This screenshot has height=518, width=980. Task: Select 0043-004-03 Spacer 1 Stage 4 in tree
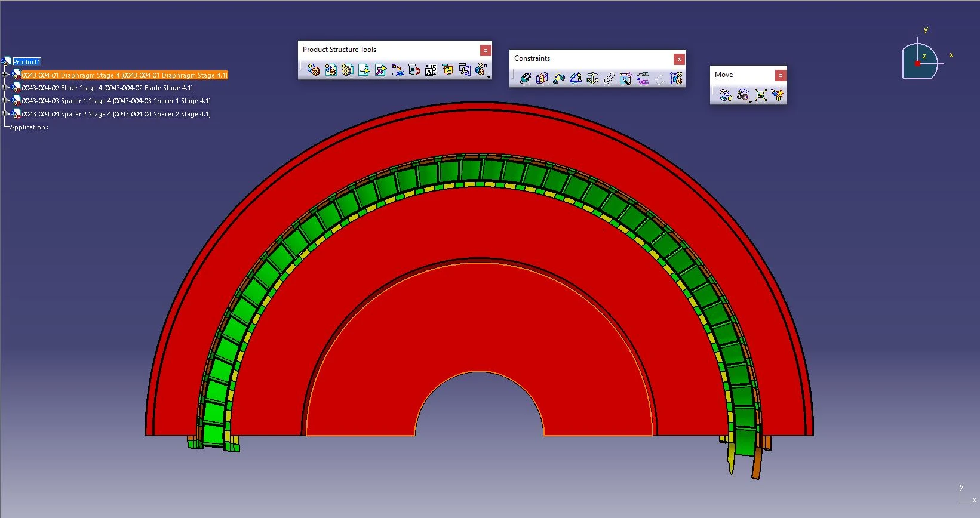116,101
